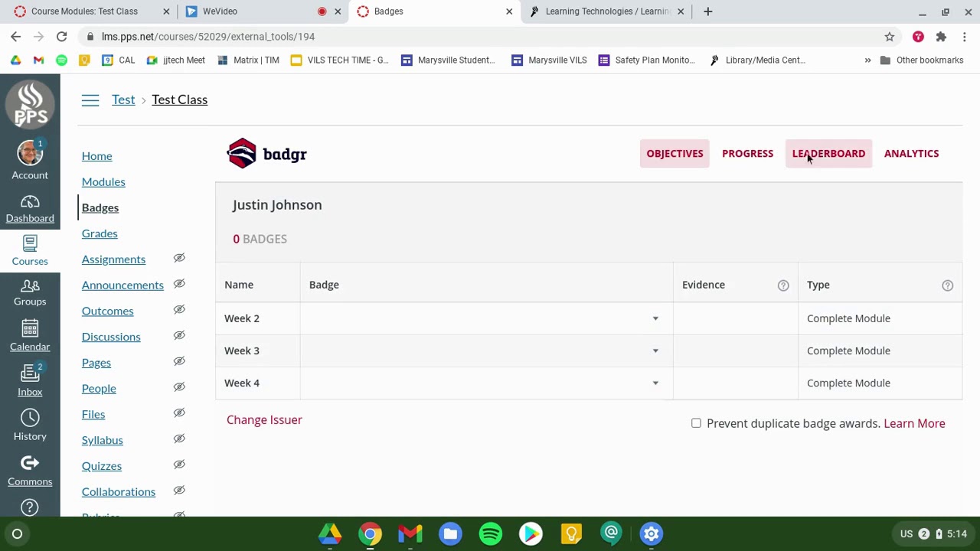
Task: Toggle visibility icon beside People
Action: click(x=179, y=387)
